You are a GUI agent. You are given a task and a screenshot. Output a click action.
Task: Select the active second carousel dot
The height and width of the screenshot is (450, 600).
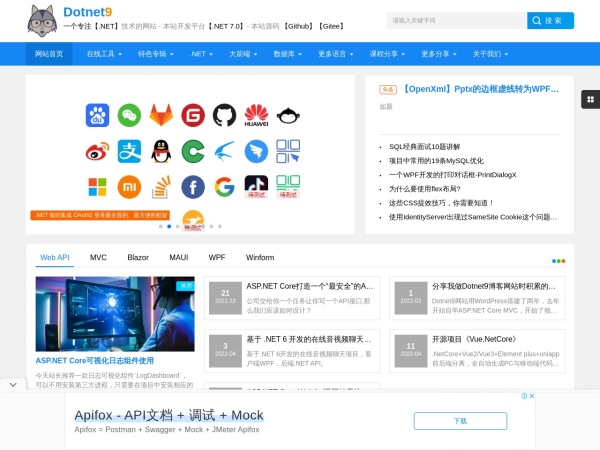click(169, 227)
